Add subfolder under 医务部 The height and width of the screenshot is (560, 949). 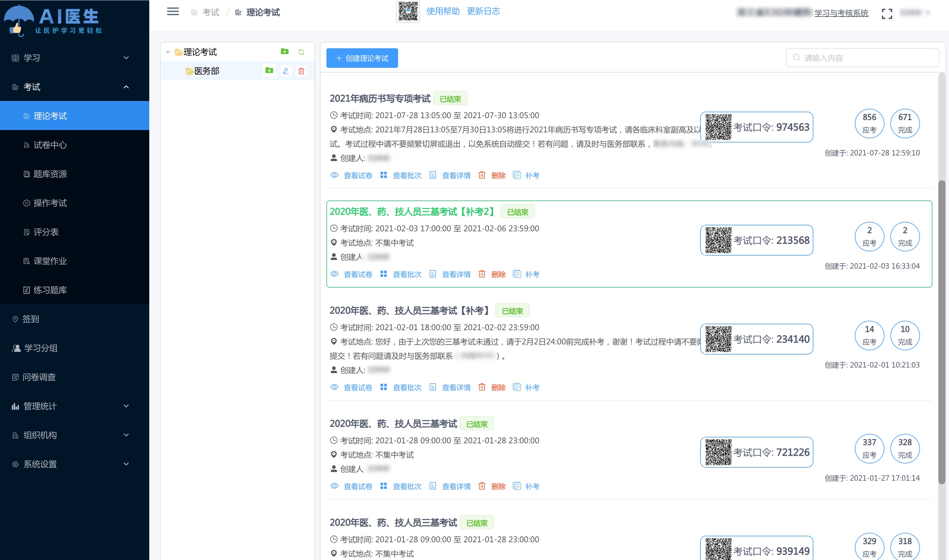[269, 70]
